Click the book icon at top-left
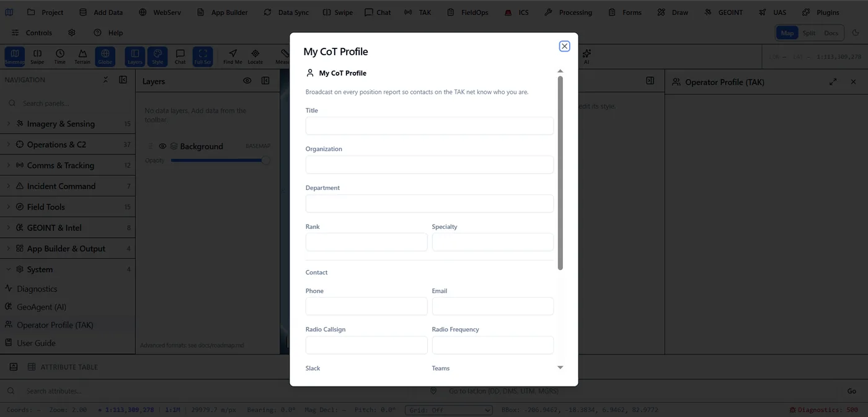The height and width of the screenshot is (417, 868). (x=9, y=12)
